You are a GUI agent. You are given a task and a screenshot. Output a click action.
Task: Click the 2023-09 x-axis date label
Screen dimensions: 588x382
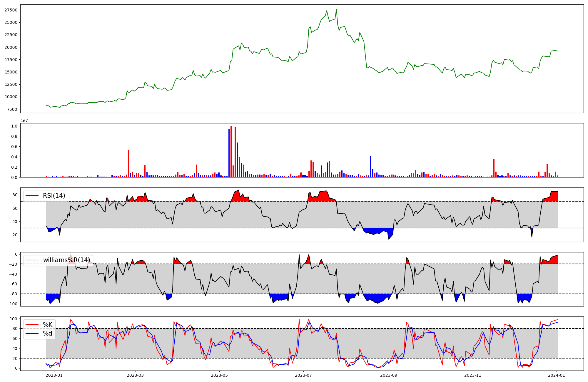[389, 375]
